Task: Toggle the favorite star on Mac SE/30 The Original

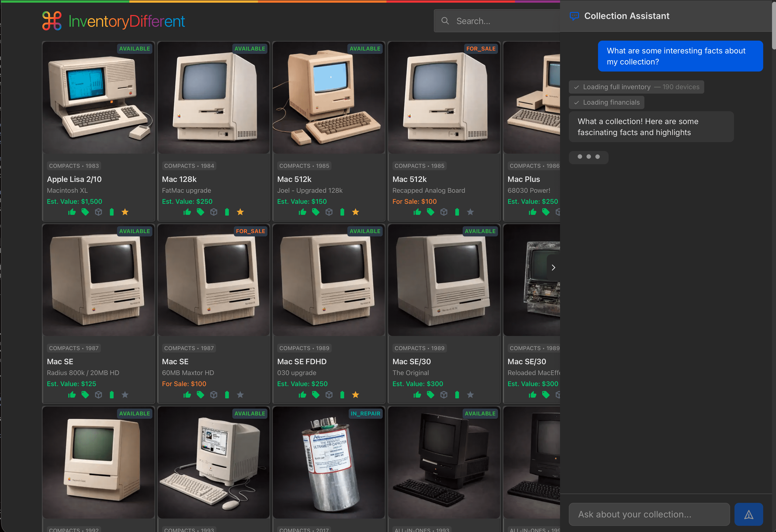Action: [x=470, y=395]
